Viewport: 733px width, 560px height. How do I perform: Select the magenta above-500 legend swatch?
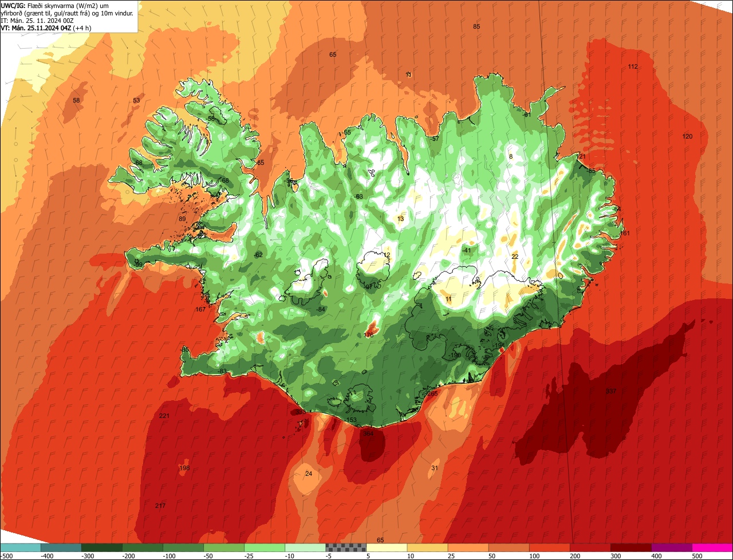click(712, 547)
